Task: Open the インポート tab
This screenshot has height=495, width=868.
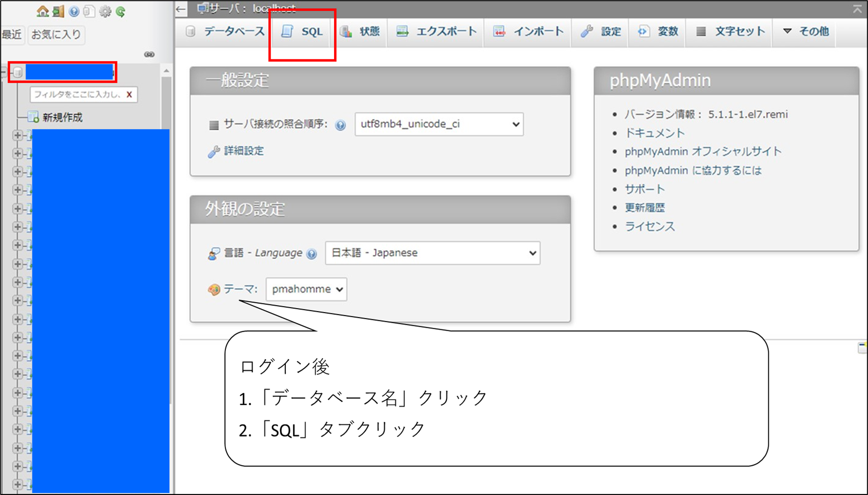Action: [528, 31]
